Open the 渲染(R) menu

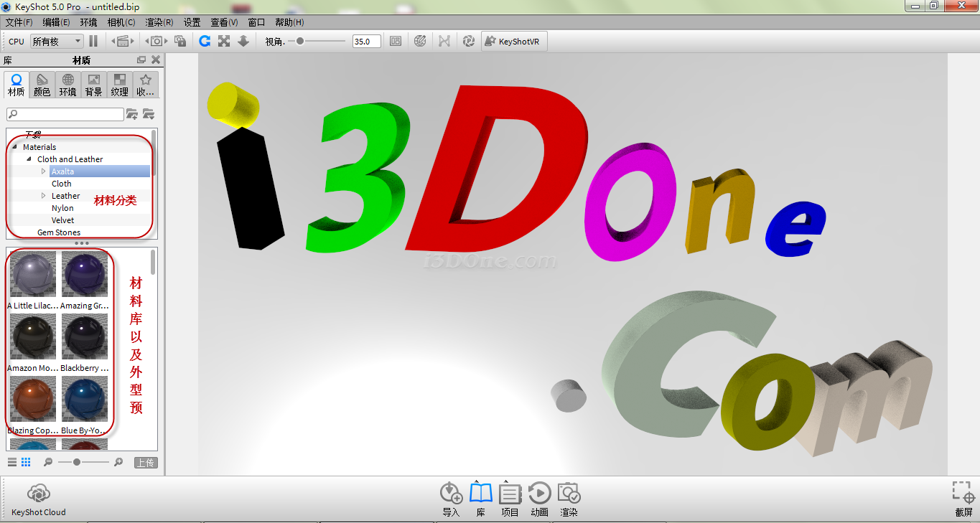[159, 22]
